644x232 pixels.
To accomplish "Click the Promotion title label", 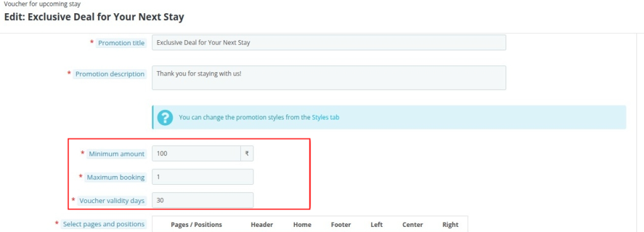I will pos(121,43).
